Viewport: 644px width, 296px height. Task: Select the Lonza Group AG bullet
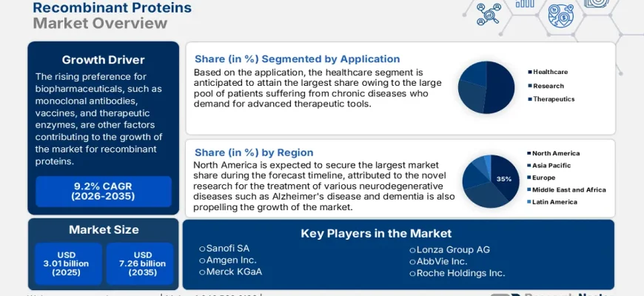click(412, 249)
